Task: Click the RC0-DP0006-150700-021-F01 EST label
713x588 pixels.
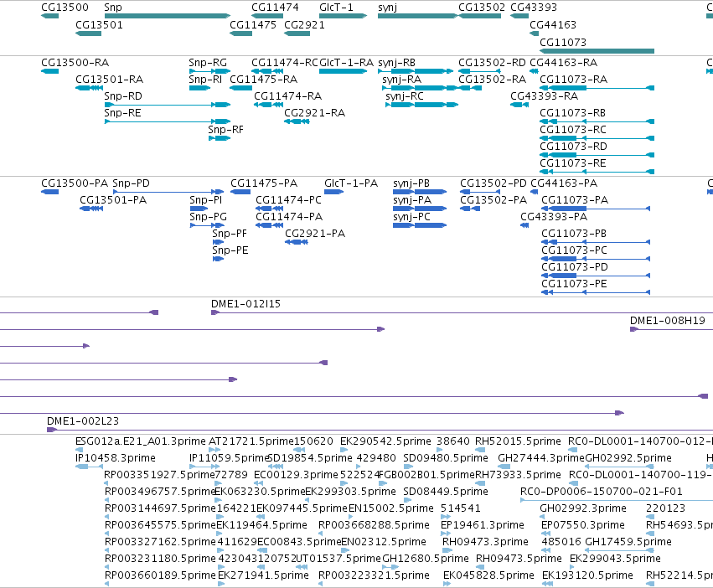Action: point(601,492)
